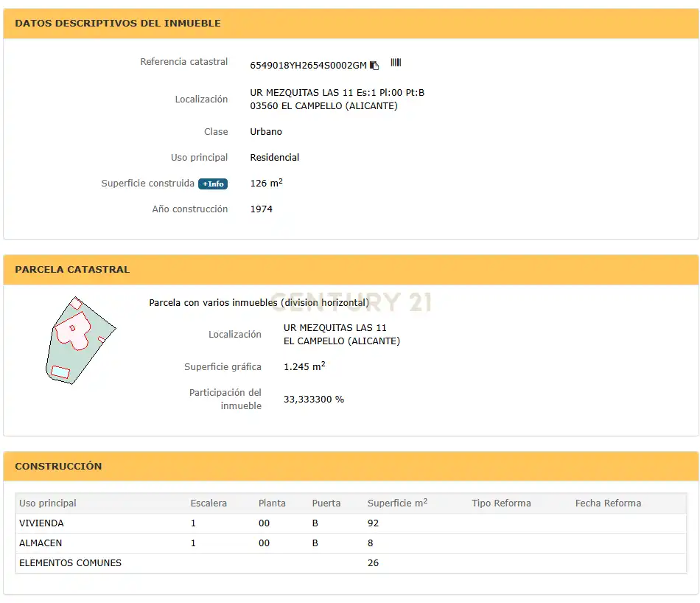The width and height of the screenshot is (700, 603).
Task: Show the barcode for the cadastral reference
Action: pyautogui.click(x=396, y=63)
